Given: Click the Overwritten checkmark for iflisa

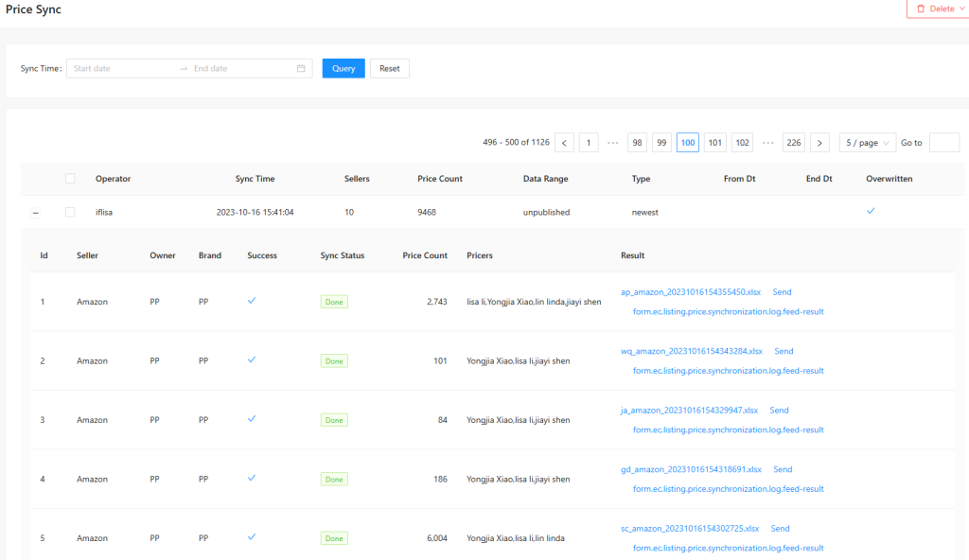Looking at the screenshot, I should (x=871, y=211).
